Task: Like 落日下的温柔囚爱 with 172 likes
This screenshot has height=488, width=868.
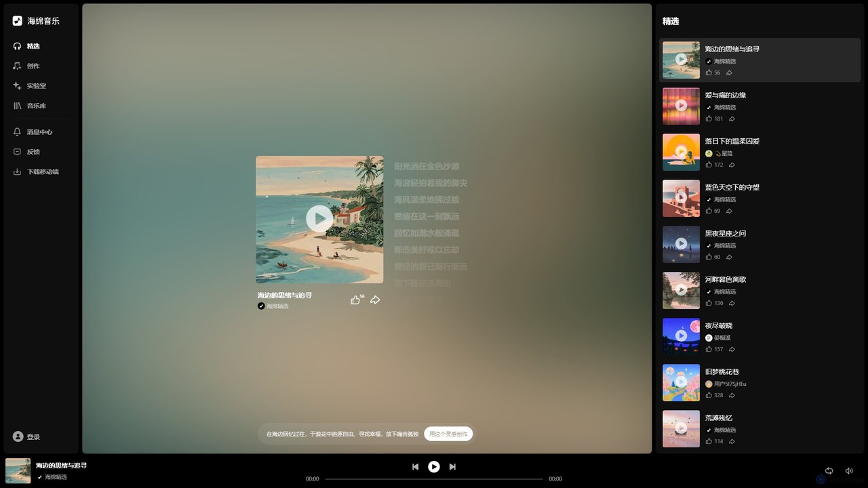Action: [709, 165]
